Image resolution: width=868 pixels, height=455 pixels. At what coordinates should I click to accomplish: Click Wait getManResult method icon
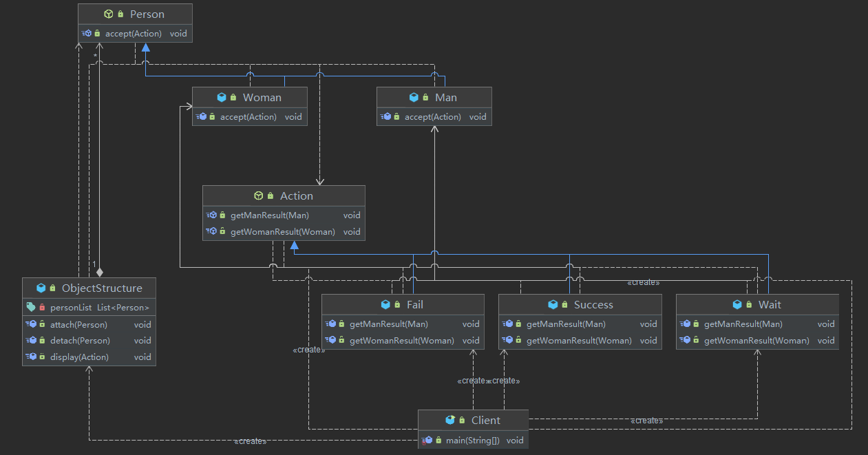[x=686, y=324]
